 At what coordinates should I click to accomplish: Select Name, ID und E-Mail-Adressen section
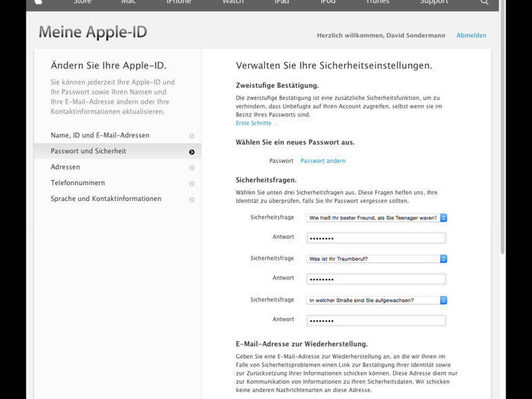(x=117, y=135)
